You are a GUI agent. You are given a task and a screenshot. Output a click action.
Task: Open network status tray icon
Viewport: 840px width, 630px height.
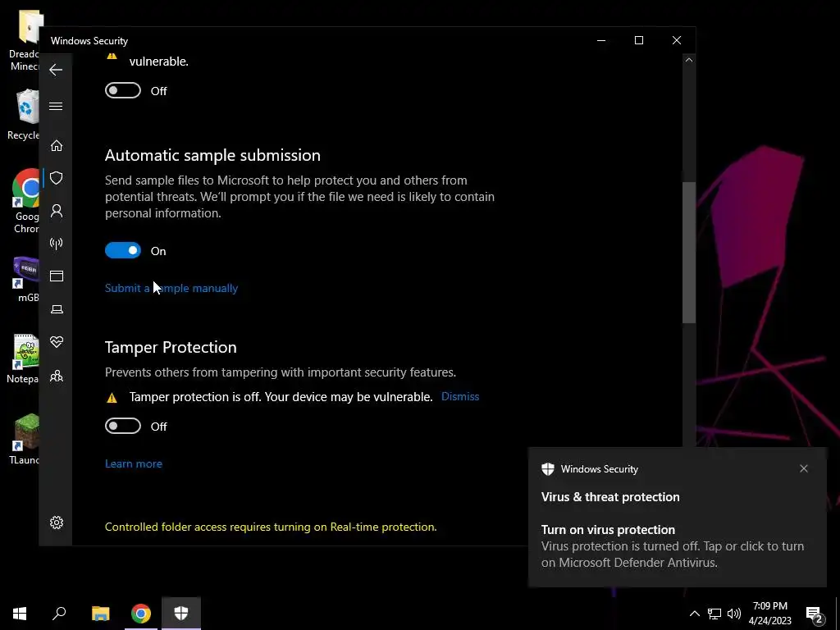click(x=714, y=614)
